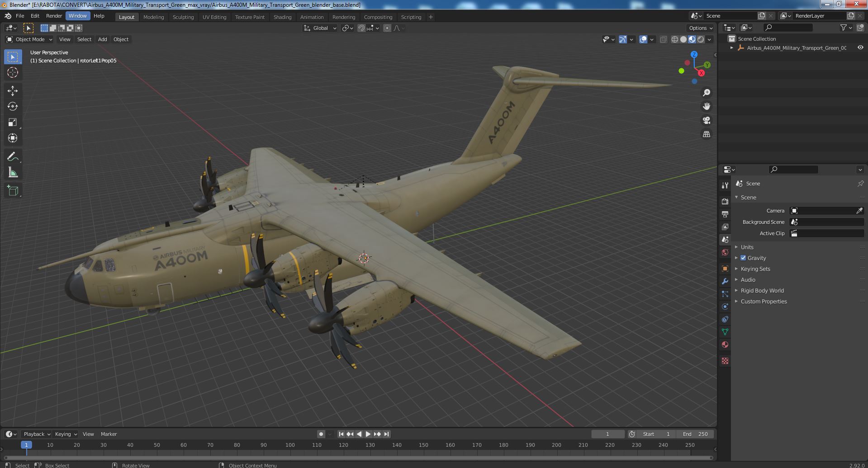Select the Cursor tool
Screen dimensions: 868x468
(13, 72)
